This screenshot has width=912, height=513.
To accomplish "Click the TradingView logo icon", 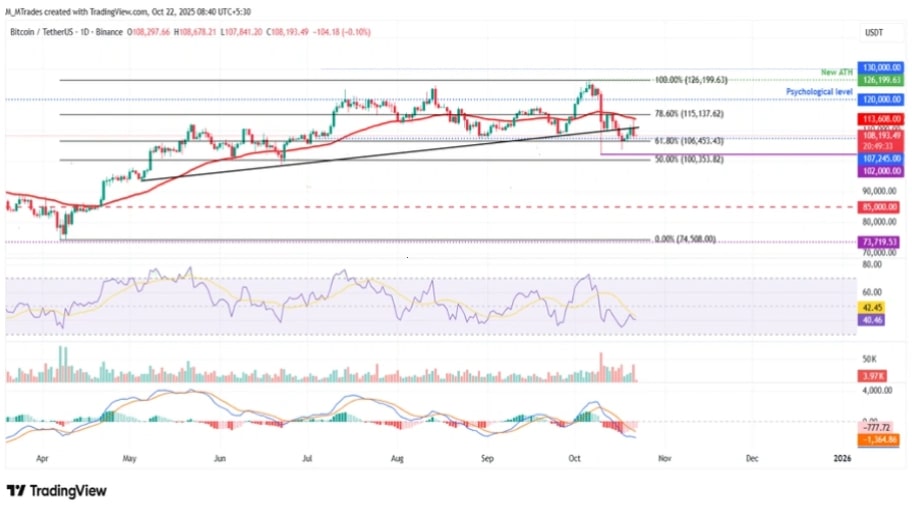I will click(16, 491).
